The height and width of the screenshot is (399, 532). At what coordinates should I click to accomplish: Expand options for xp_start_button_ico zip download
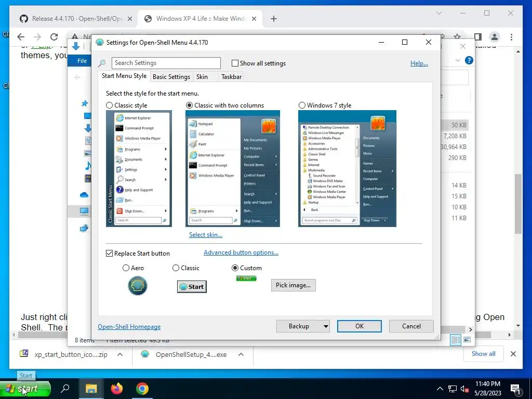120,354
